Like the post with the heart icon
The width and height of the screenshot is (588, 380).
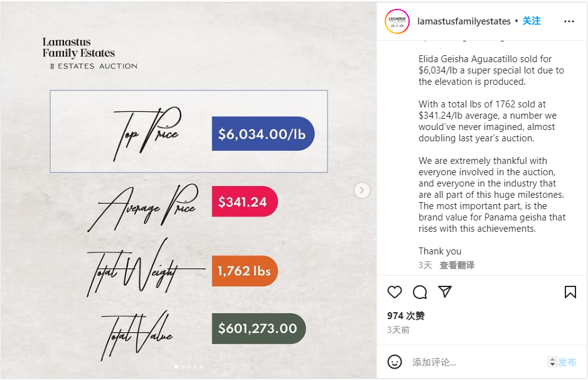click(x=395, y=292)
